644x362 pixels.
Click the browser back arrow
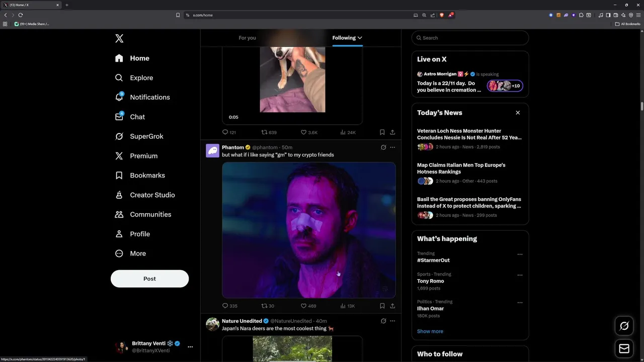click(6, 15)
